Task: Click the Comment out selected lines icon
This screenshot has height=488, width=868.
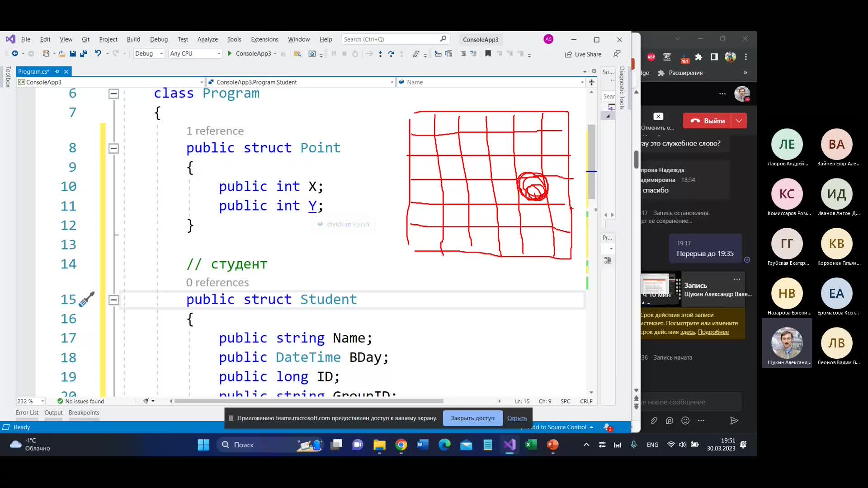Action: click(x=463, y=54)
